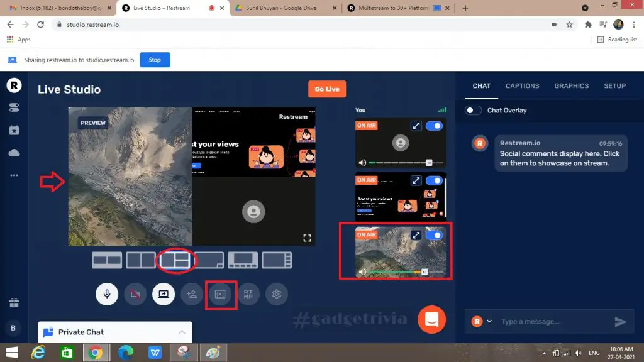Expand the avatar camera source card
This screenshot has width=644, height=362.
(416, 126)
